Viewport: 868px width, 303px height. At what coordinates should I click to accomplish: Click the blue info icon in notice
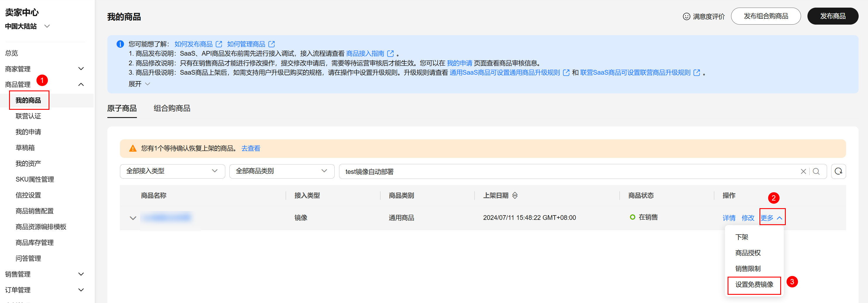pos(120,44)
